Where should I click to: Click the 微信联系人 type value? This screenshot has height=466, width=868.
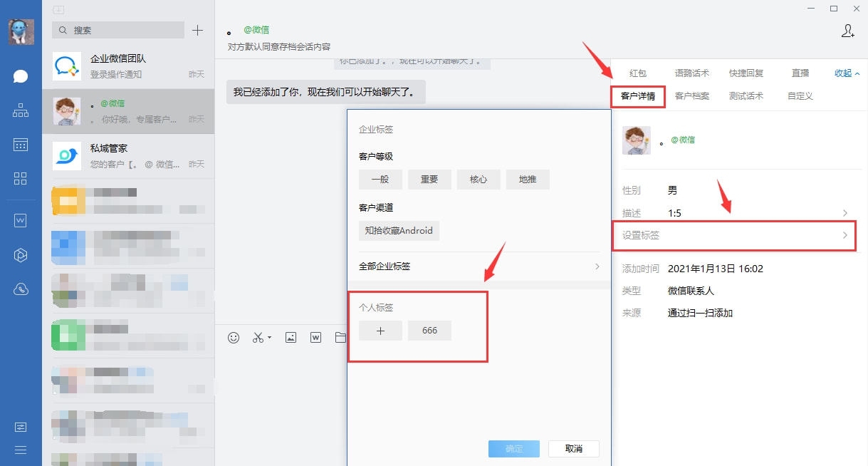[691, 291]
